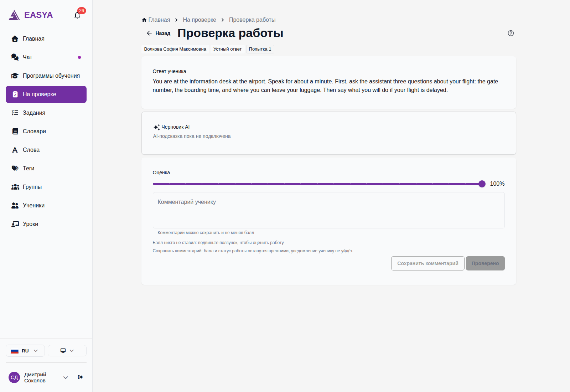Open the RU language dropdown
570x392 pixels.
(x=25, y=351)
